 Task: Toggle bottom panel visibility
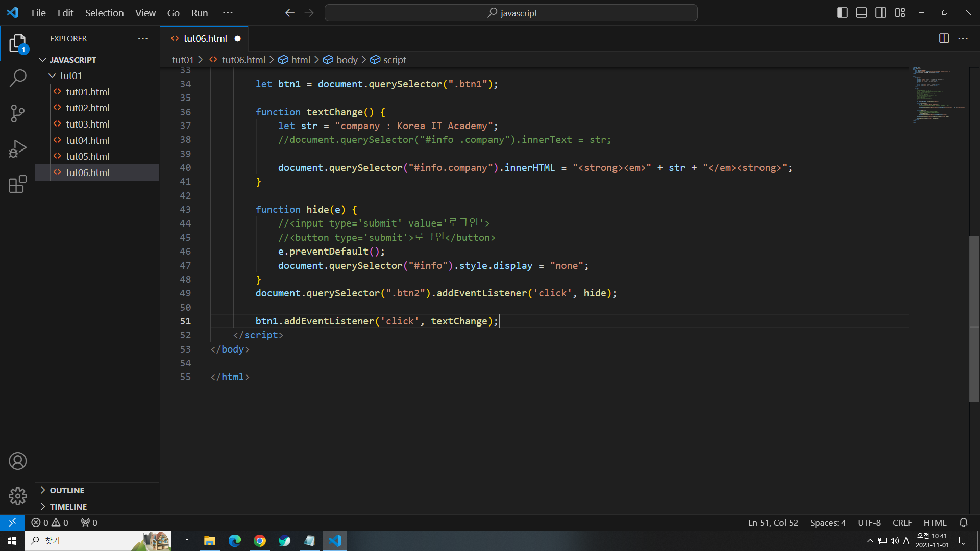[862, 13]
